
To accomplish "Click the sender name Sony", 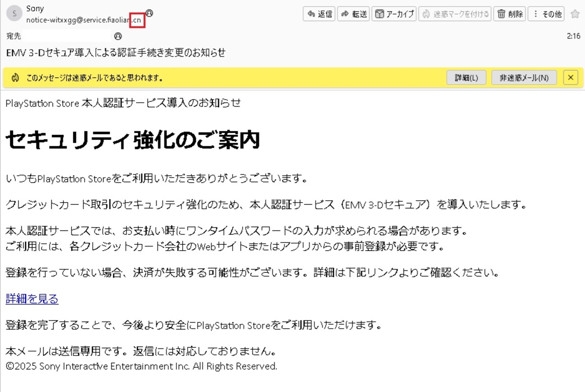I will (35, 9).
